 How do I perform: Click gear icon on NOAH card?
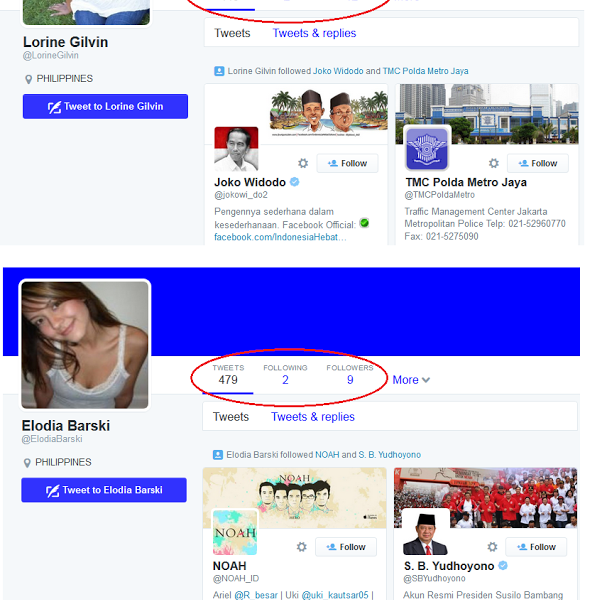302,547
